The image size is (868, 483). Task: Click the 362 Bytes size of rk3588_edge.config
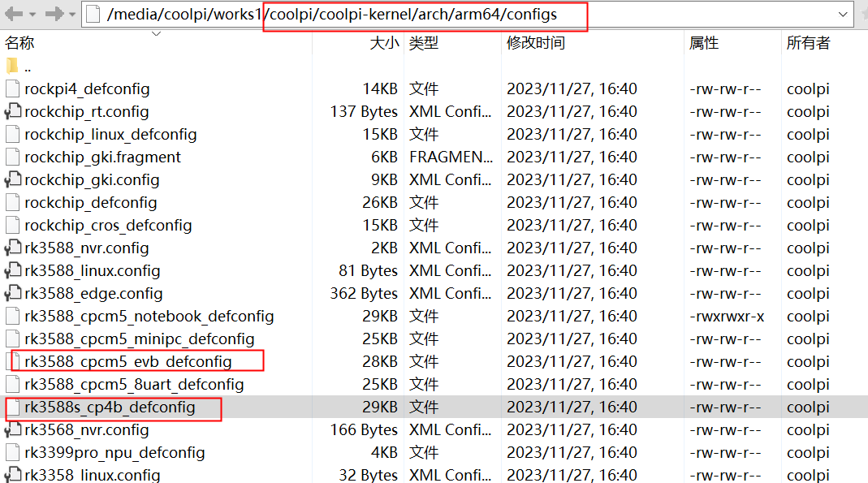364,293
